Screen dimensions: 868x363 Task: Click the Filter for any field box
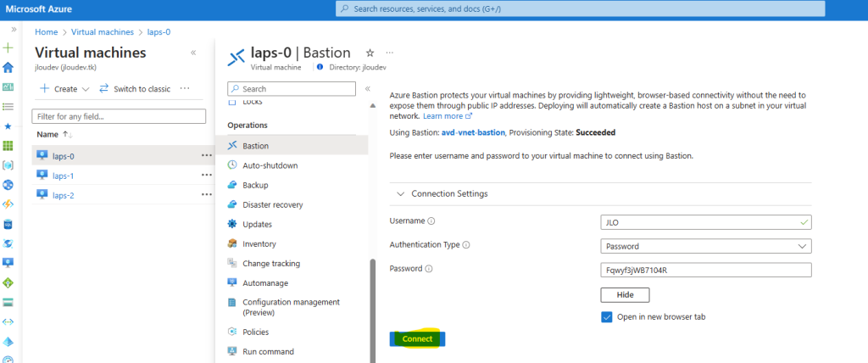[x=119, y=116]
